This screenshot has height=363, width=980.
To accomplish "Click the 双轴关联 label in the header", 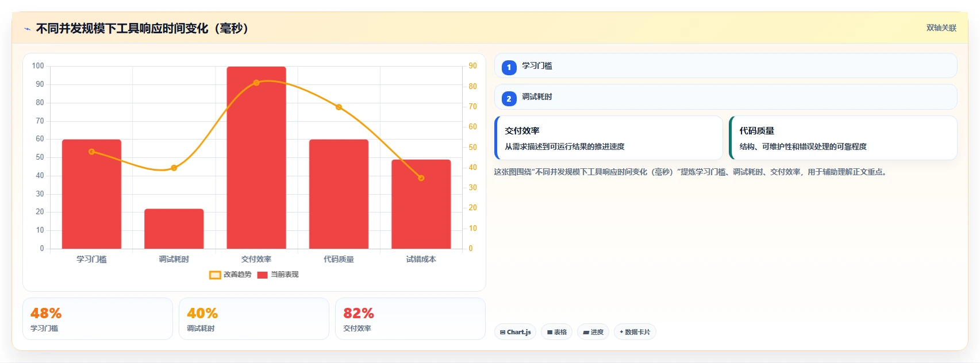I will pyautogui.click(x=941, y=28).
